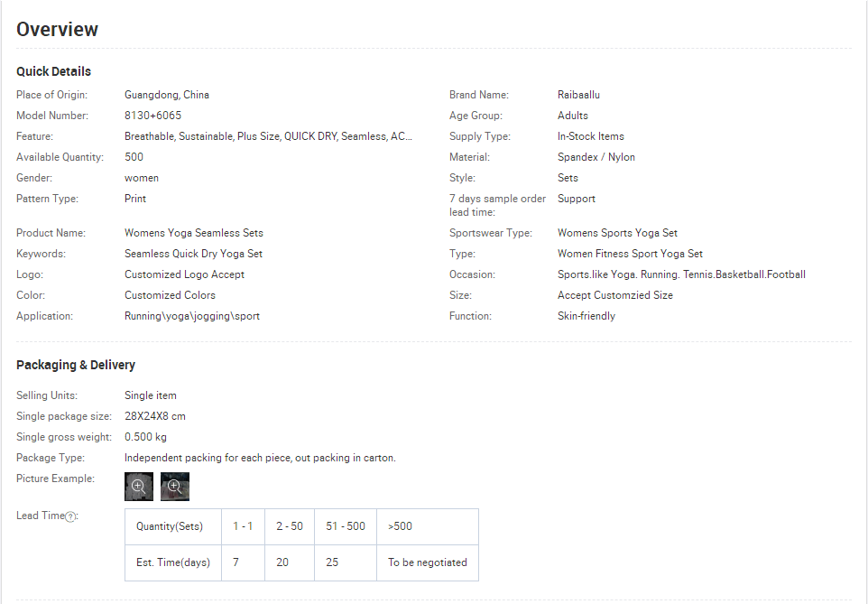Click the Age Group value Adults
The width and height of the screenshot is (868, 604).
[x=573, y=116]
